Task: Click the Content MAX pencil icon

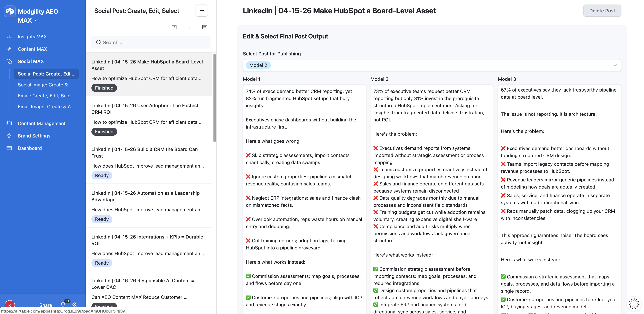Action: (x=9, y=49)
